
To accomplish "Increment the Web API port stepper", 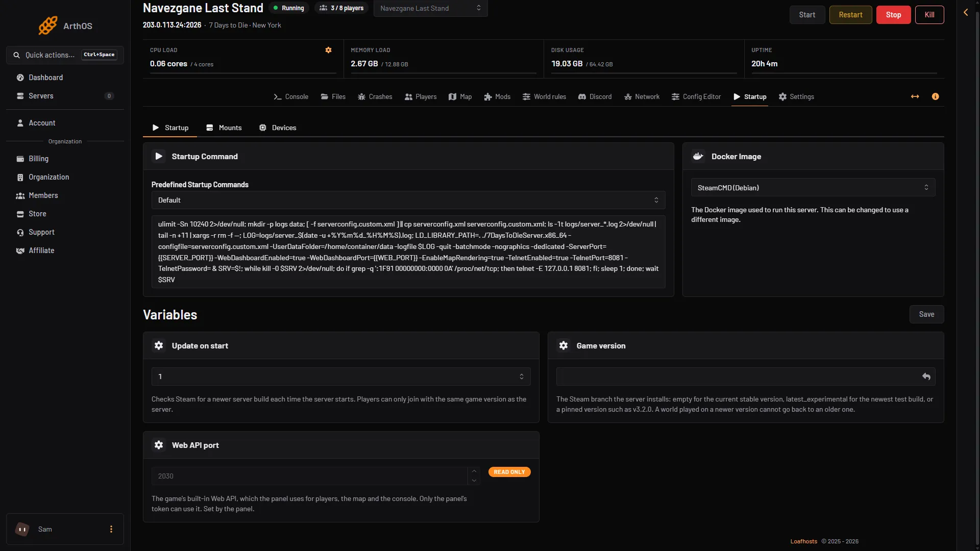I will [x=474, y=471].
